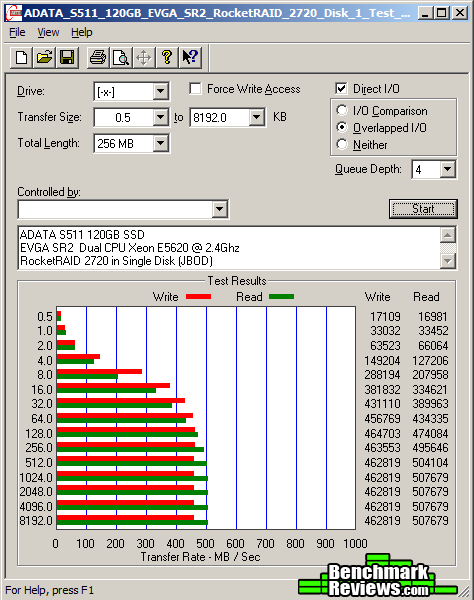The width and height of the screenshot is (474, 600).
Task: Open Print Preview toolbar icon
Action: pyautogui.click(x=121, y=58)
